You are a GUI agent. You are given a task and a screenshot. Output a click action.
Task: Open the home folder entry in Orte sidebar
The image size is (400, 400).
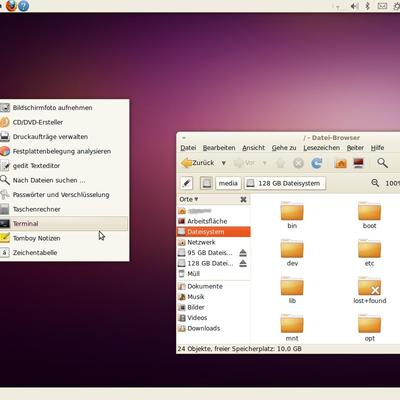tap(213, 211)
